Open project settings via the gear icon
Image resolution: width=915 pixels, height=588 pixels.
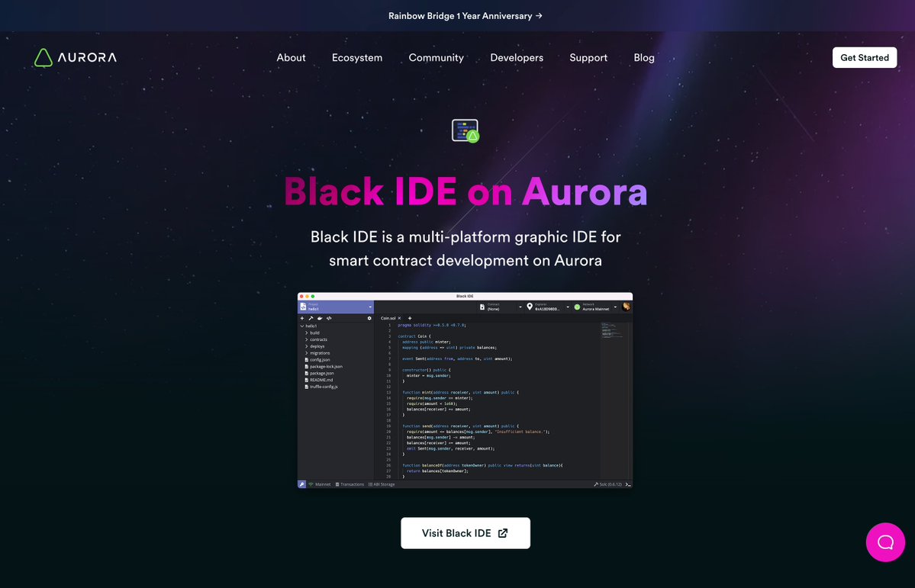[369, 318]
